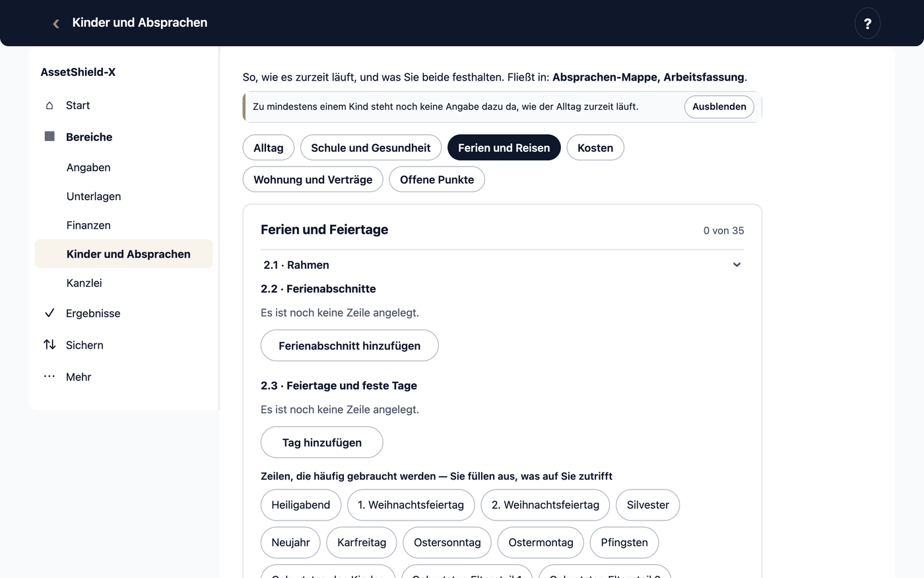Add the Karfreitag chip
Screen dimensions: 924x578
[x=362, y=543]
